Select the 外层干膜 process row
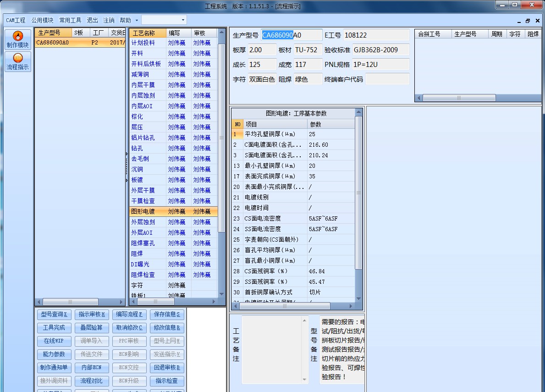This screenshot has height=392, width=545. click(173, 190)
